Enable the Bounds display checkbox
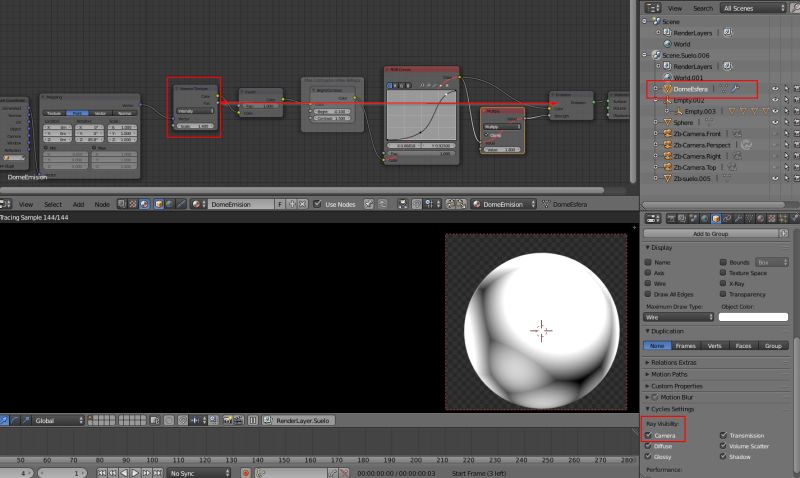Screen dimensions: 800x478 723,262
